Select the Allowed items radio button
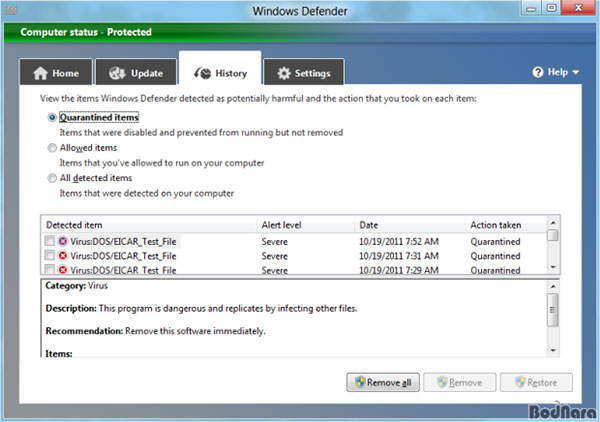 52,148
